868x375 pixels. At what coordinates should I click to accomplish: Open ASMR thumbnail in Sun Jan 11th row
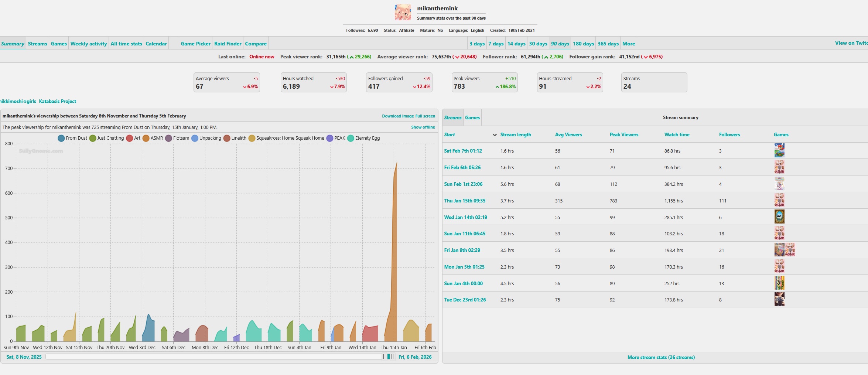click(x=779, y=233)
